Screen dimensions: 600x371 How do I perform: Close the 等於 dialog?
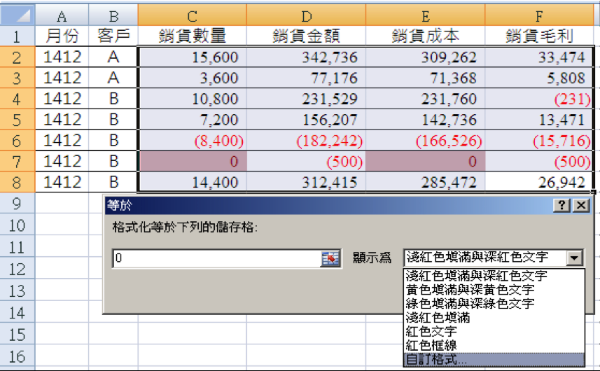581,205
